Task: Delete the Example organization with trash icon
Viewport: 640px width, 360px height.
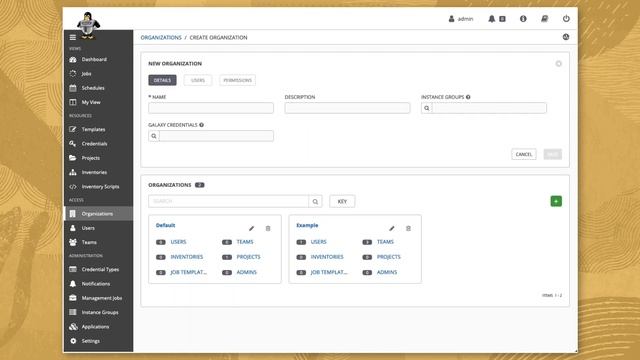Action: tap(408, 229)
